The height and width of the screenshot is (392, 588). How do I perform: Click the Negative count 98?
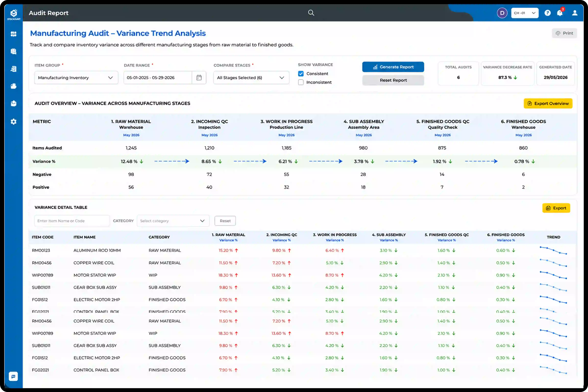click(x=131, y=175)
